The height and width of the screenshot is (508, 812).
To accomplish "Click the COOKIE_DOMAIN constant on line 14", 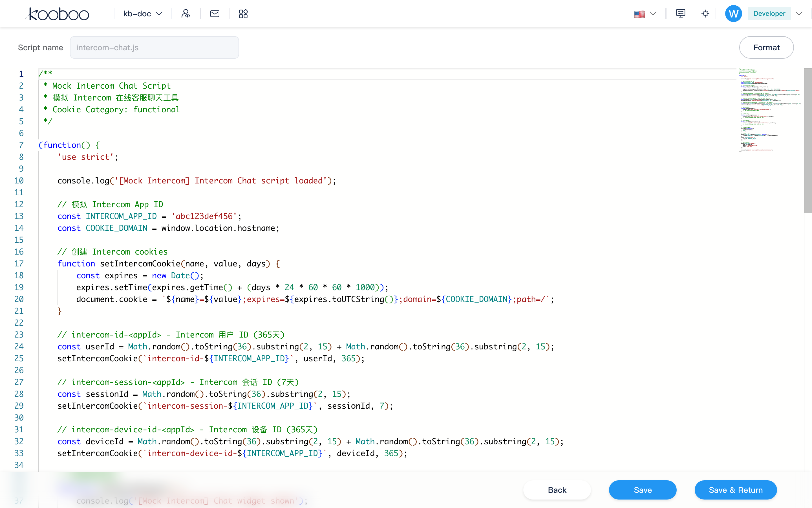I will [116, 228].
